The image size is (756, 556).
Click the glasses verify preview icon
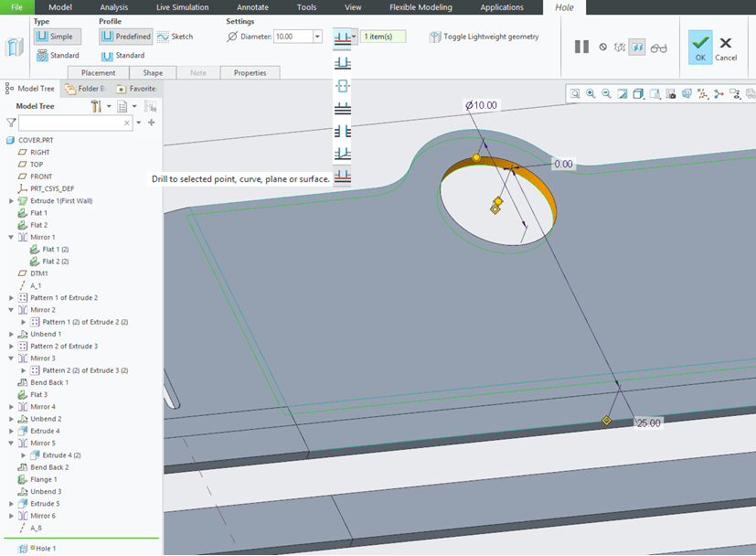coord(658,48)
